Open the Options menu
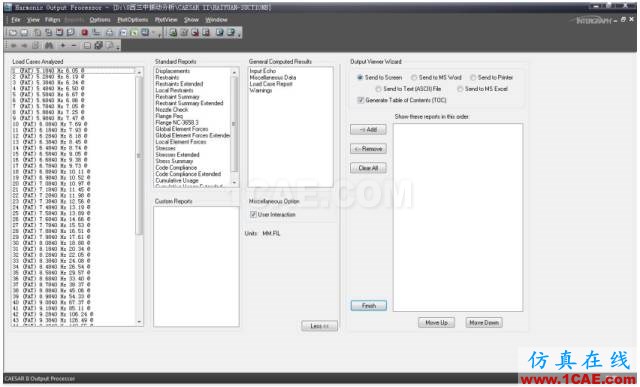The width and height of the screenshot is (640, 387). 100,20
